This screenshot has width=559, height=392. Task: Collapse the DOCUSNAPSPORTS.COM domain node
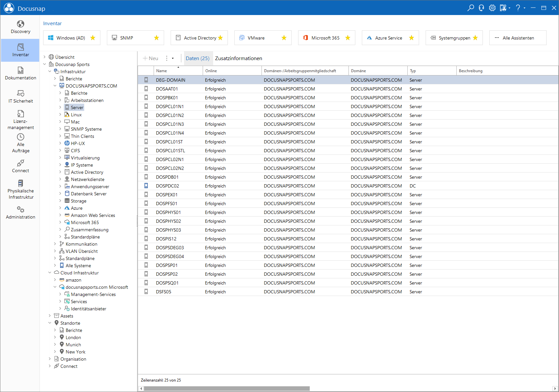tap(55, 86)
